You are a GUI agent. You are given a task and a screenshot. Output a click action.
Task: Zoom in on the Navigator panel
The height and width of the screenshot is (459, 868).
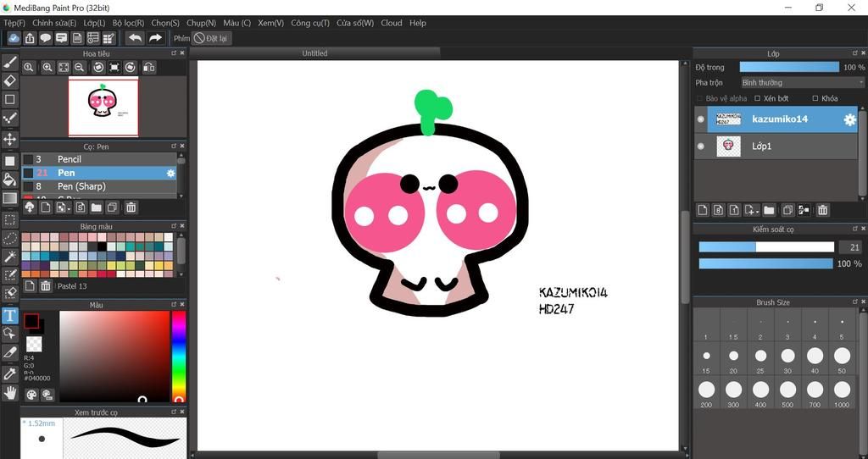(47, 67)
